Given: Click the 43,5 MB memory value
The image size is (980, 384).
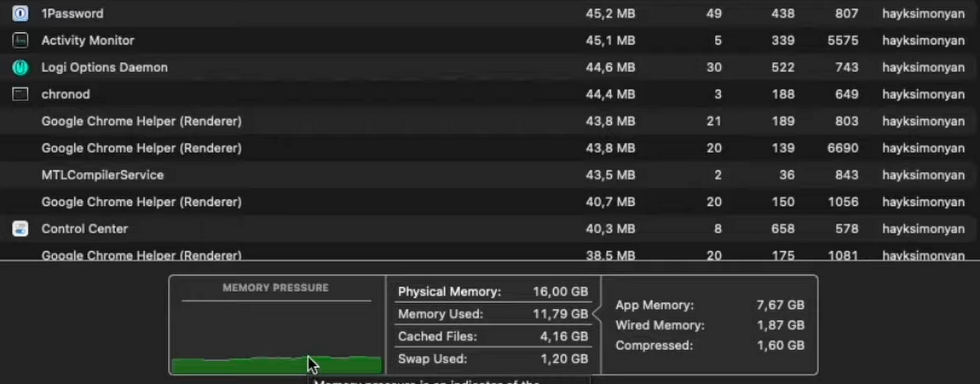Looking at the screenshot, I should (610, 175).
